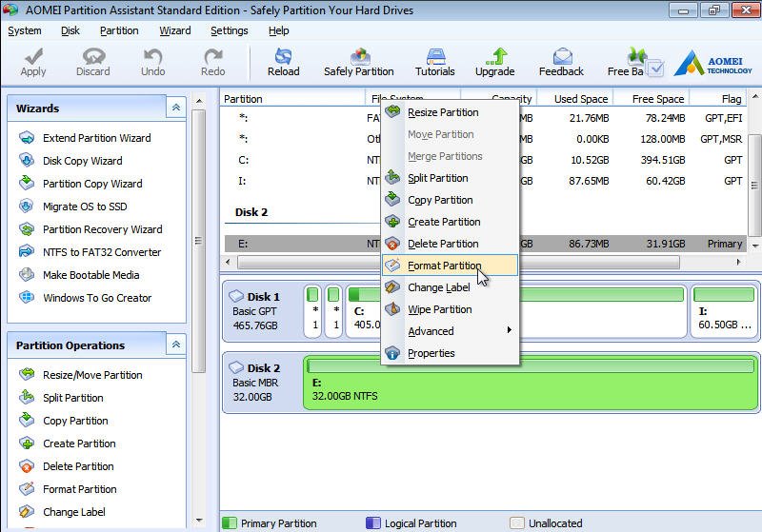Screen dimensions: 762x532
Task: Click the AOMEI Technology logo
Action: [712, 64]
